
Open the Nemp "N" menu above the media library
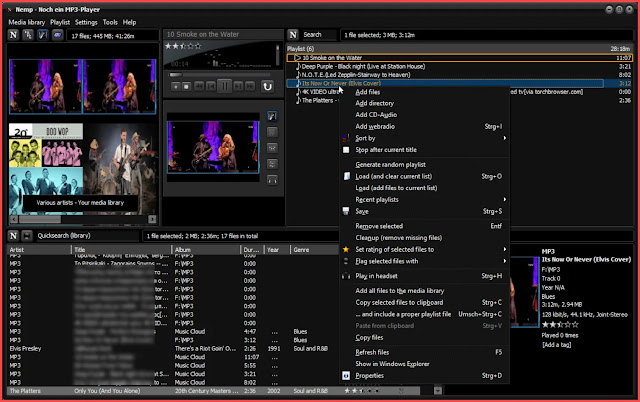coord(13,35)
